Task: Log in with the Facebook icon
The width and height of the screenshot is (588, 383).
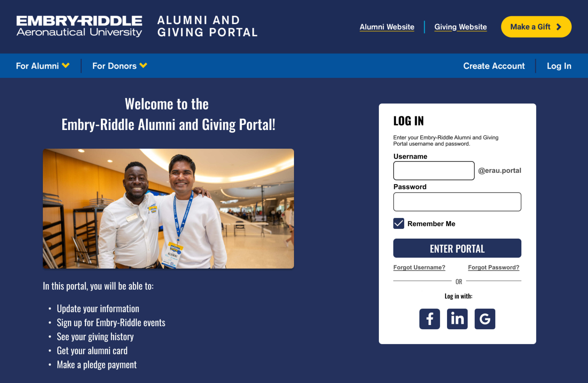Action: click(x=429, y=319)
